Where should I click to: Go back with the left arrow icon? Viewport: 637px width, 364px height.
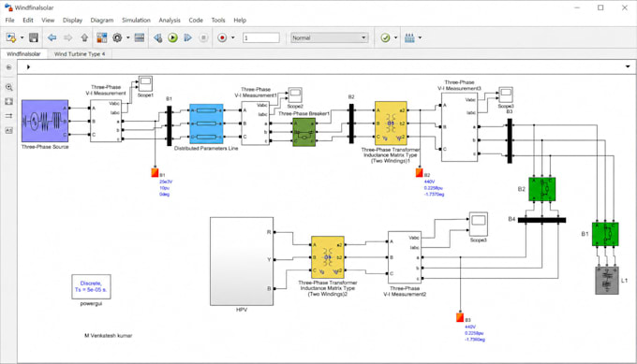52,37
